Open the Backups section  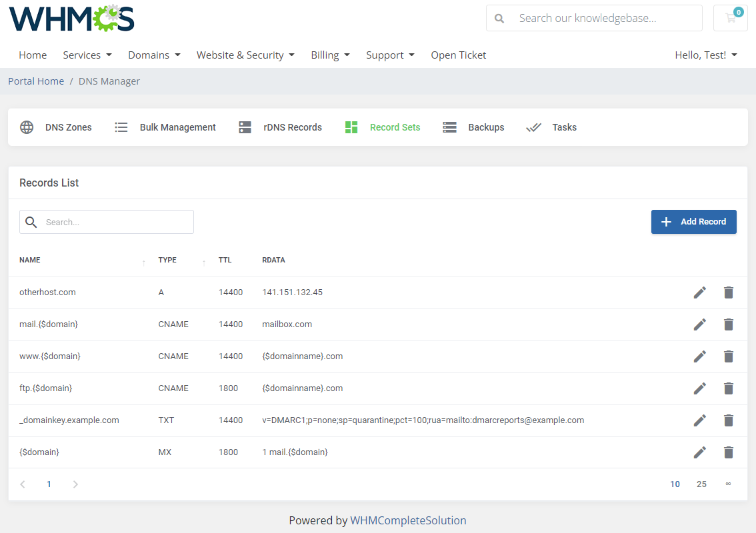tap(486, 127)
